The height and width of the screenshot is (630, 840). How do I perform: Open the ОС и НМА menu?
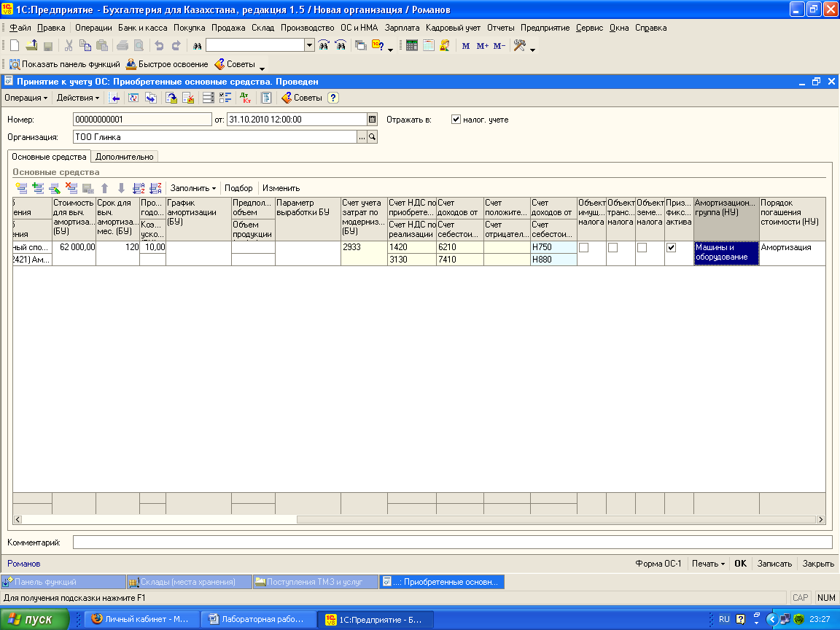[359, 28]
